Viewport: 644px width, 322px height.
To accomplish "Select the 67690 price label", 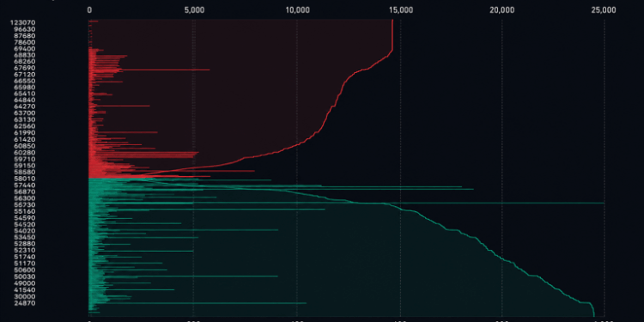I will click(24, 68).
